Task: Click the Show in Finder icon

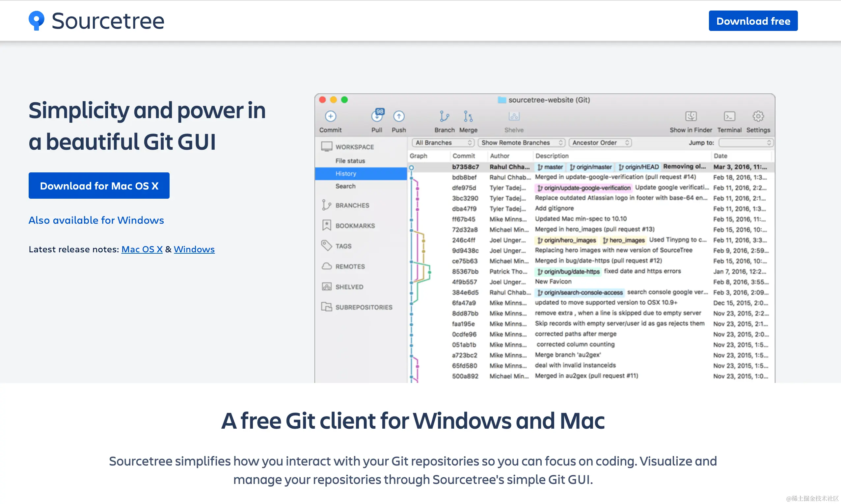Action: click(x=691, y=116)
